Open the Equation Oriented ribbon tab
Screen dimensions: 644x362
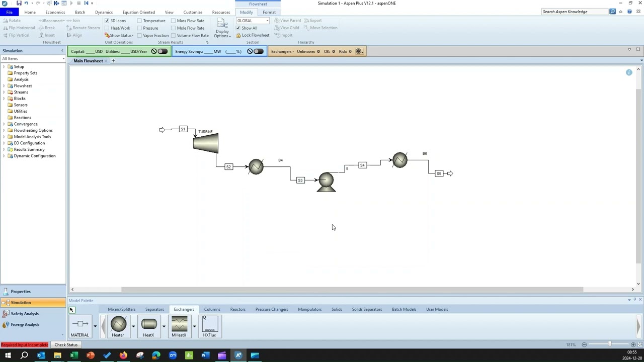(x=138, y=12)
